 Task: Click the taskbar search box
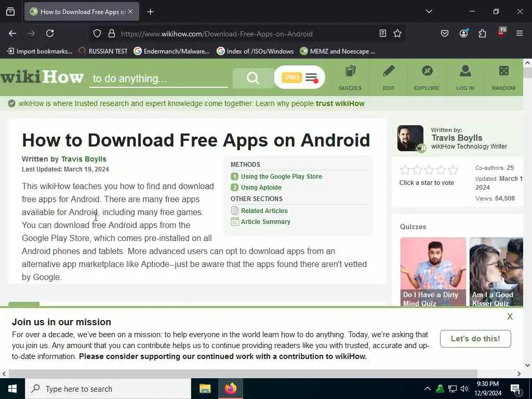[x=108, y=389]
